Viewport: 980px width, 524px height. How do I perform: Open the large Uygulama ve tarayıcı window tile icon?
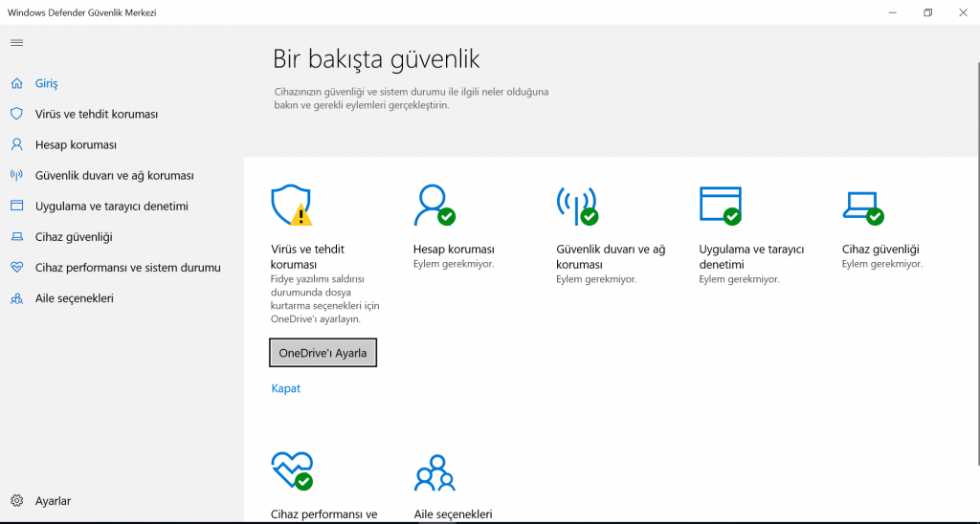721,206
